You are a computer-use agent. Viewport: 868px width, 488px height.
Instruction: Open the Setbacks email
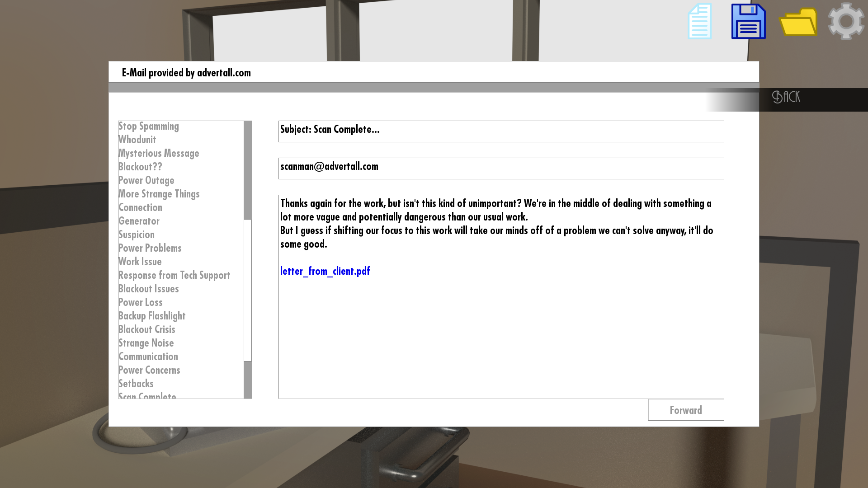[136, 384]
